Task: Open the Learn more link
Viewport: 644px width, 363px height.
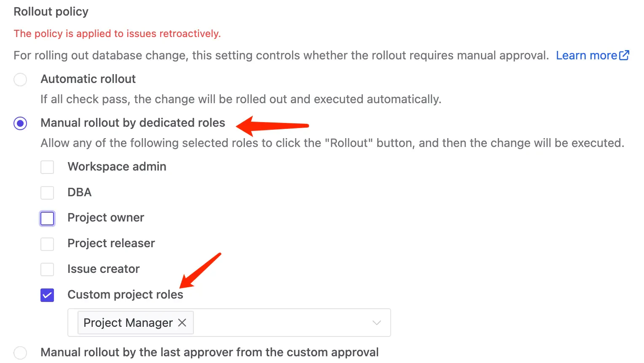Action: click(x=586, y=55)
